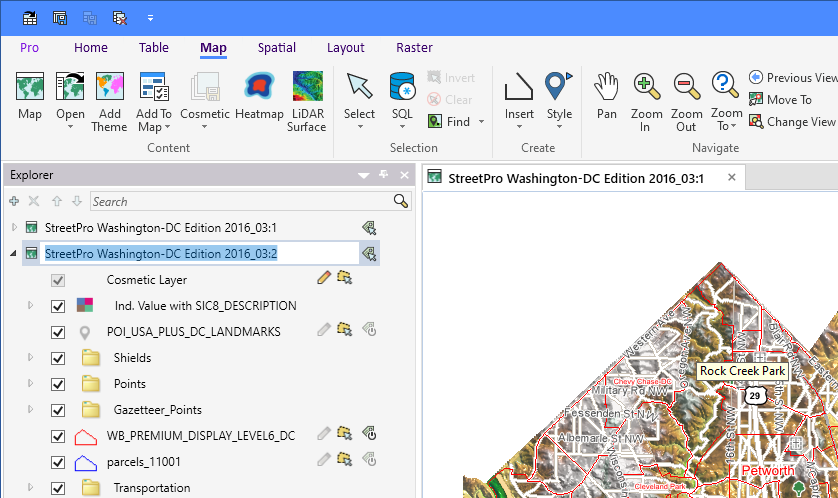Screen dimensions: 838x498
Task: Open Change View dialog
Action: click(x=792, y=122)
